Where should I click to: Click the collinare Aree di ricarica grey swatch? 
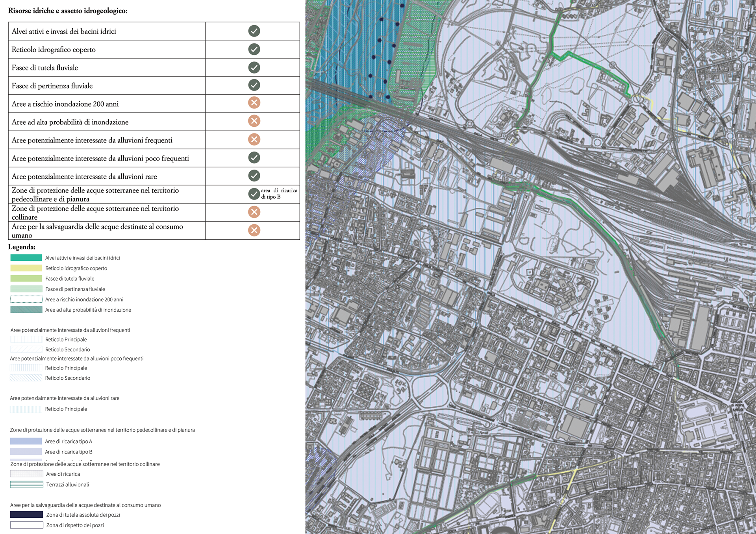[x=26, y=474]
